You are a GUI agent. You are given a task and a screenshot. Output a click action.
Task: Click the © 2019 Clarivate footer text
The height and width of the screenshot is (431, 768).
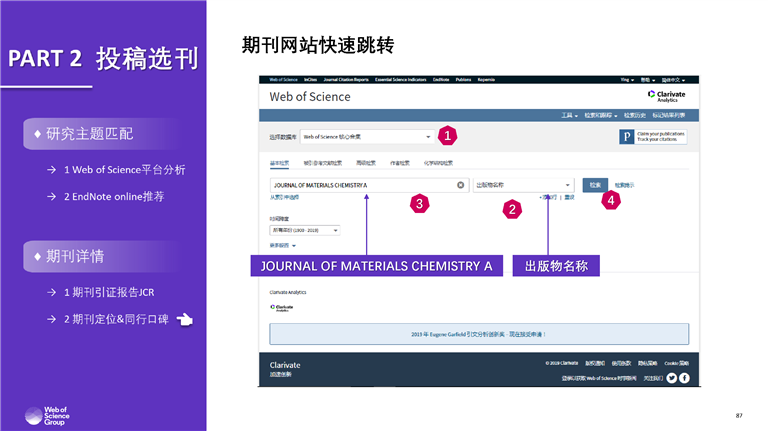tap(562, 363)
